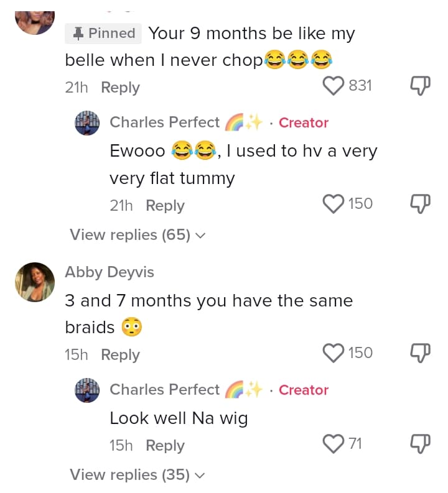Like the pinned comment with 831 likes
Screen dimensions: 448x493
[335, 86]
